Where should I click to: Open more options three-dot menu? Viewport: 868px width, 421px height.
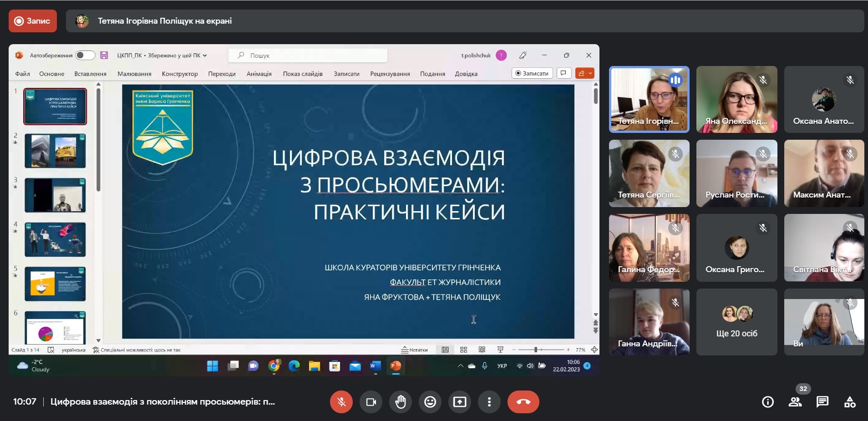tap(489, 402)
